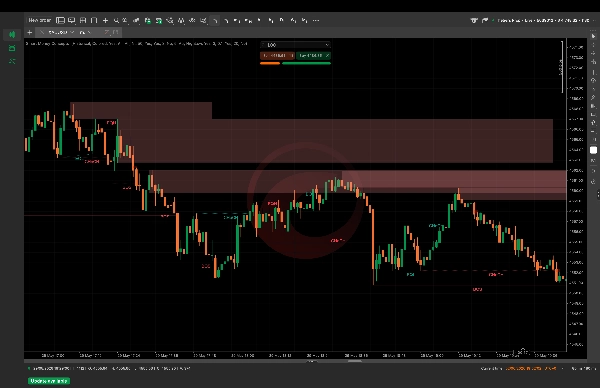Click the orange Sell quick-trade button
600x388 pixels.
point(277,55)
